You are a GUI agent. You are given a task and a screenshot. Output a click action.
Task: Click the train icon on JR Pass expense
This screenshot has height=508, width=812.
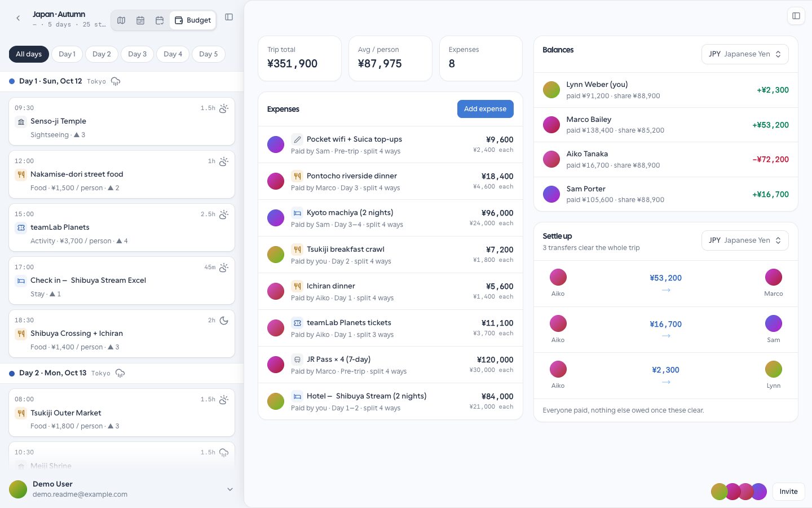click(297, 360)
